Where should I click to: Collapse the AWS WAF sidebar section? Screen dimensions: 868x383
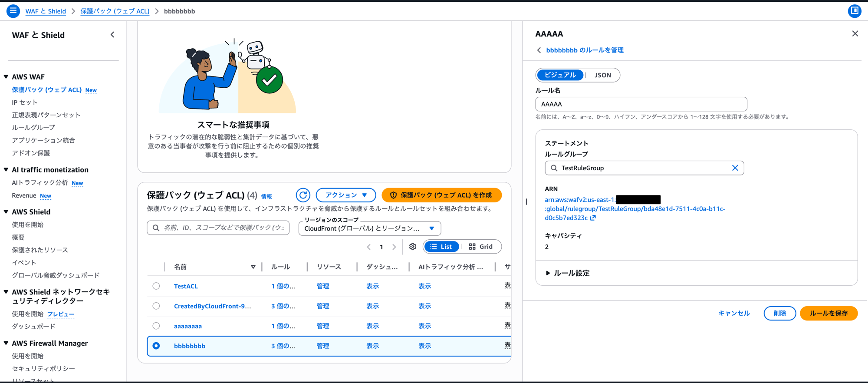[6, 77]
